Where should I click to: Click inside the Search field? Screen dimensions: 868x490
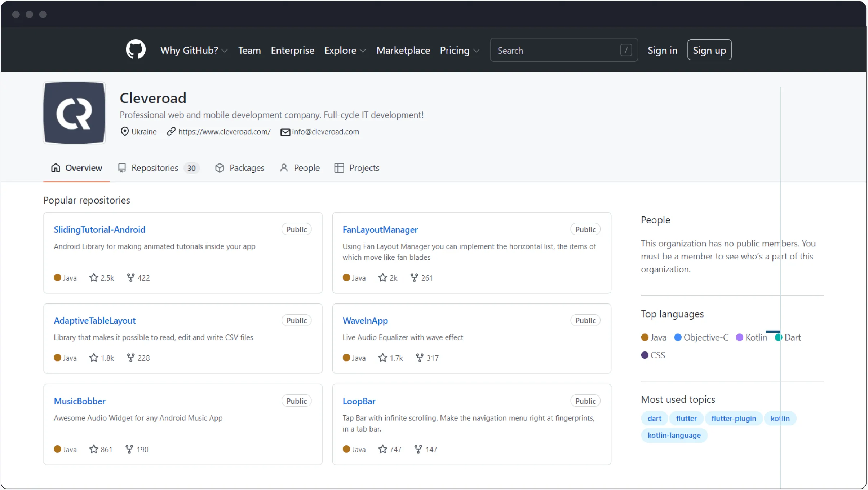562,50
